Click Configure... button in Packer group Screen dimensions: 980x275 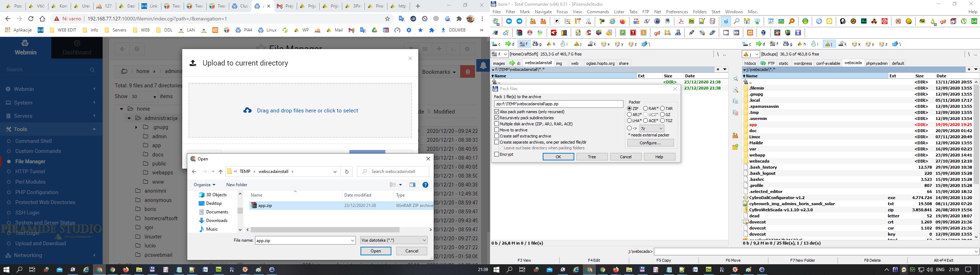point(650,143)
